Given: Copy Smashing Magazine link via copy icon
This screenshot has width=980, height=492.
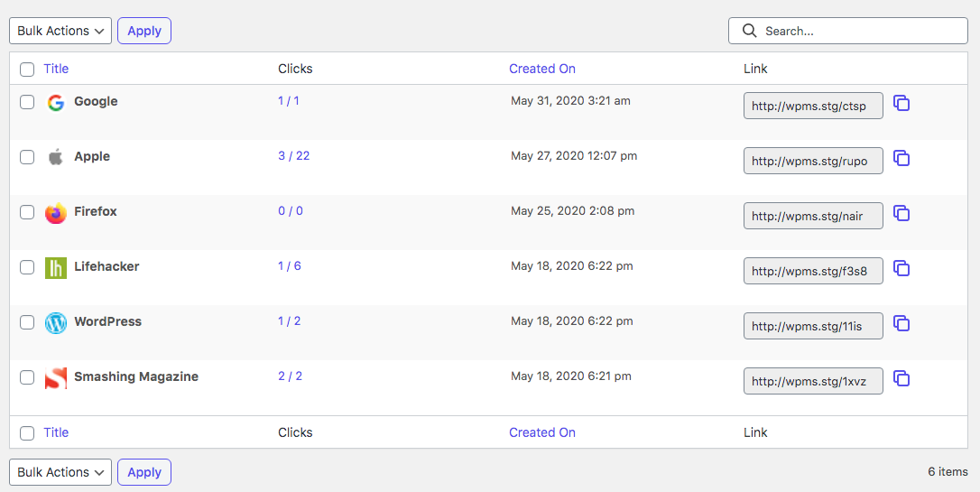Looking at the screenshot, I should 901,378.
